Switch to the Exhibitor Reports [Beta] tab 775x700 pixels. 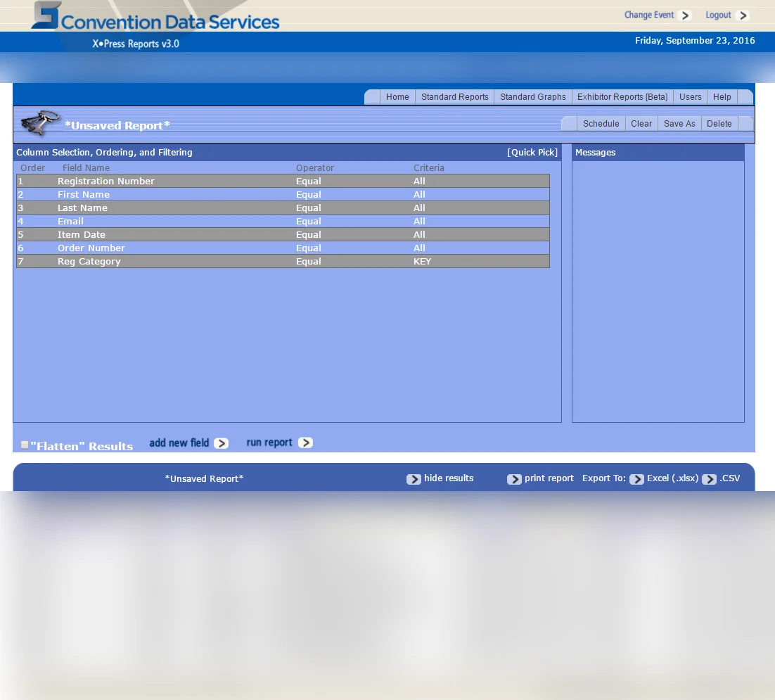pos(622,97)
